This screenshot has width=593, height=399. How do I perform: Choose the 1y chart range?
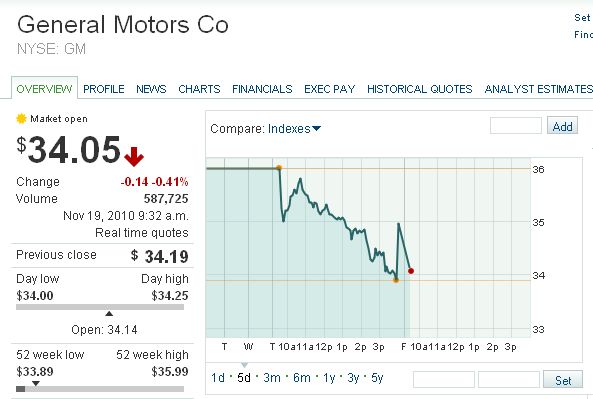[329, 378]
